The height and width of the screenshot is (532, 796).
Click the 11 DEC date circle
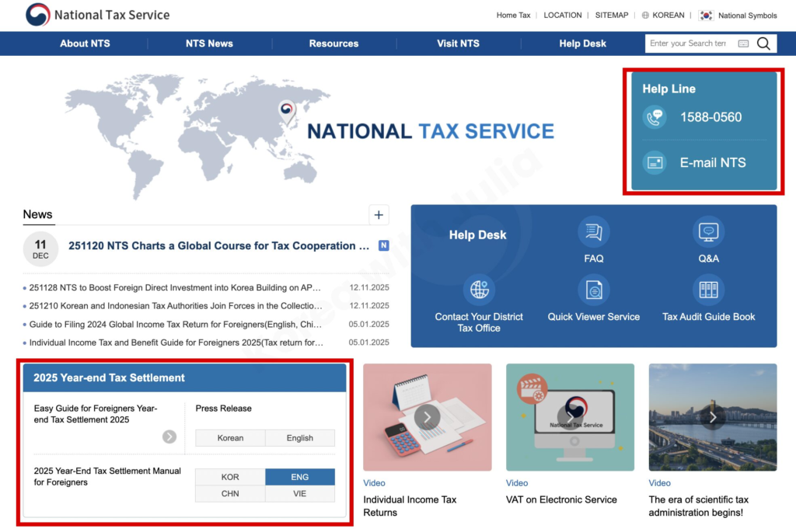tap(40, 249)
